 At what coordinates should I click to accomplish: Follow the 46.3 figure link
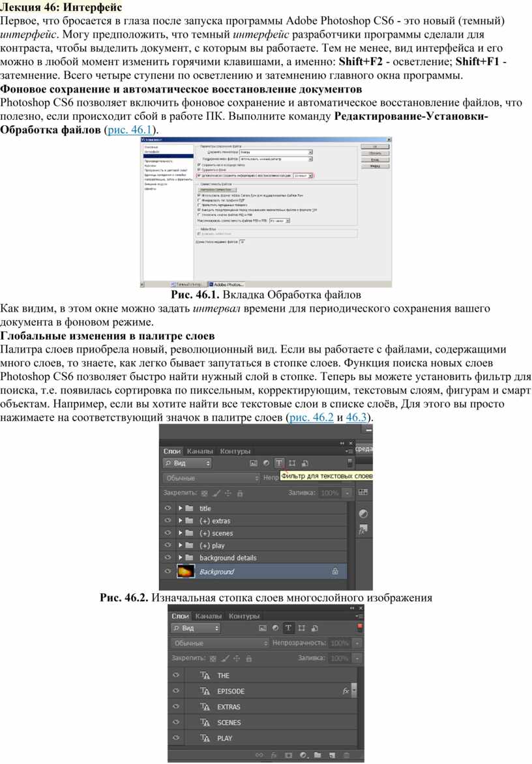(x=356, y=418)
